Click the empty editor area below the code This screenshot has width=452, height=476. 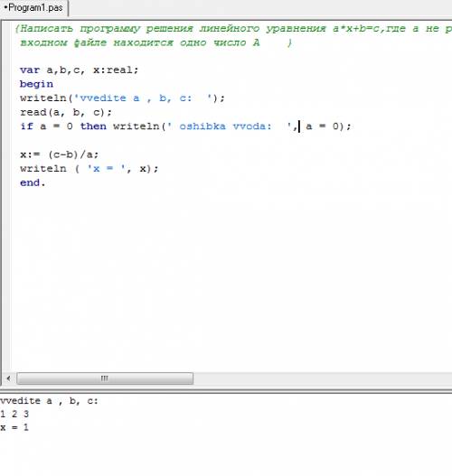(x=231, y=273)
